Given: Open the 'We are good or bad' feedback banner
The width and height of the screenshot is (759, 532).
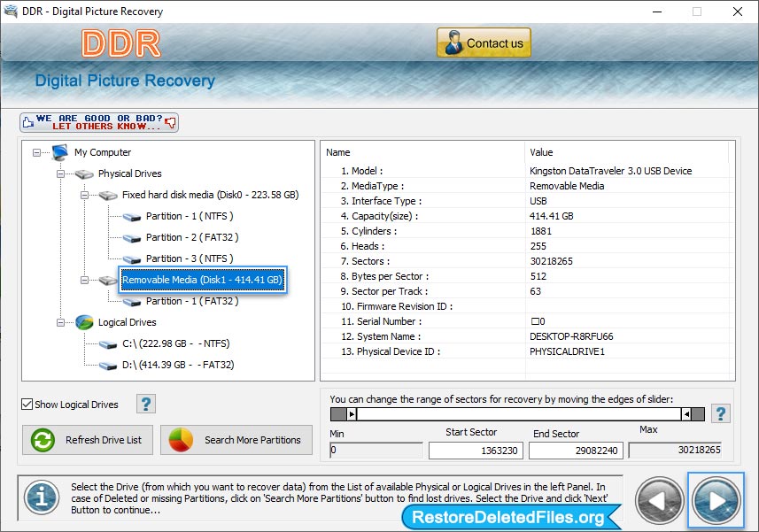Looking at the screenshot, I should click(99, 122).
